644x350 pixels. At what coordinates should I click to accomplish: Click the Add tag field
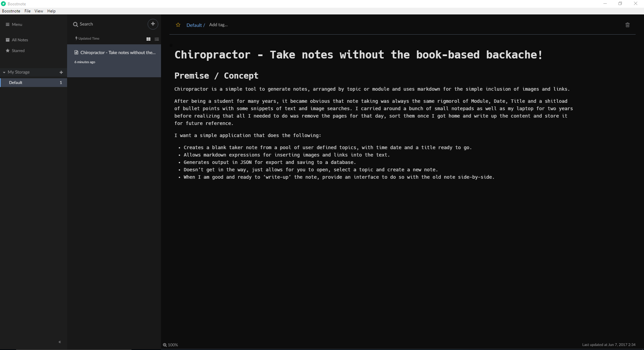pos(218,25)
